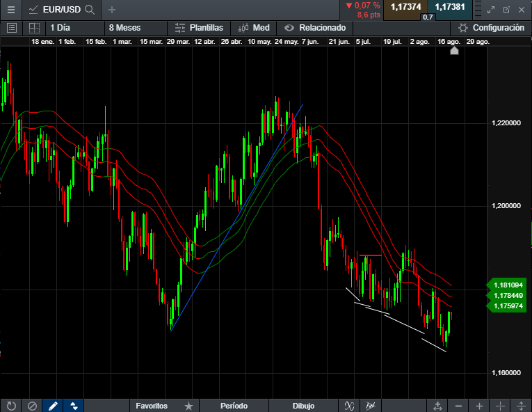Viewport: 532px width, 412px height.
Task: Open the market depth ladder icon
Action: coord(478,9)
